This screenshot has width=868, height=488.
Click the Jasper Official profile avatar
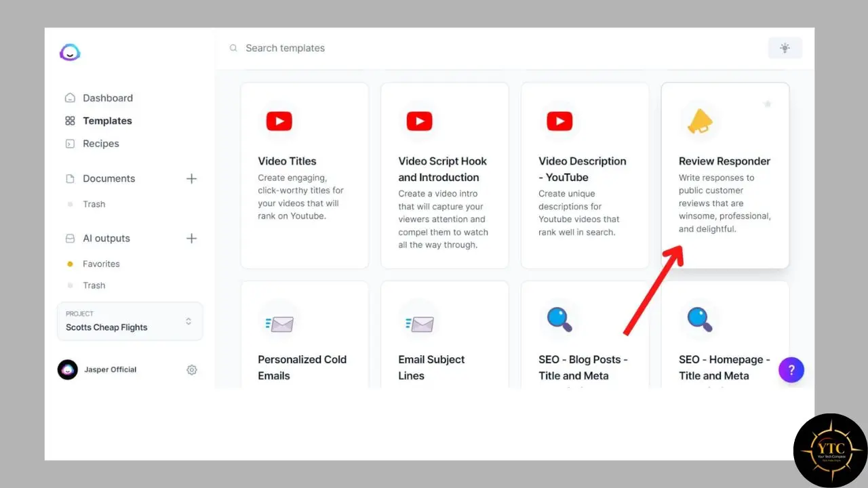tap(68, 369)
